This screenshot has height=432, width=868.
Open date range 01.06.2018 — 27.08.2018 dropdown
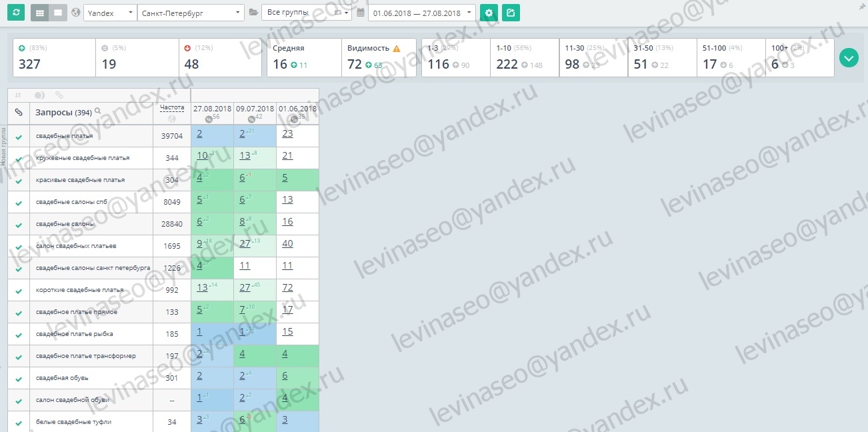pos(422,13)
